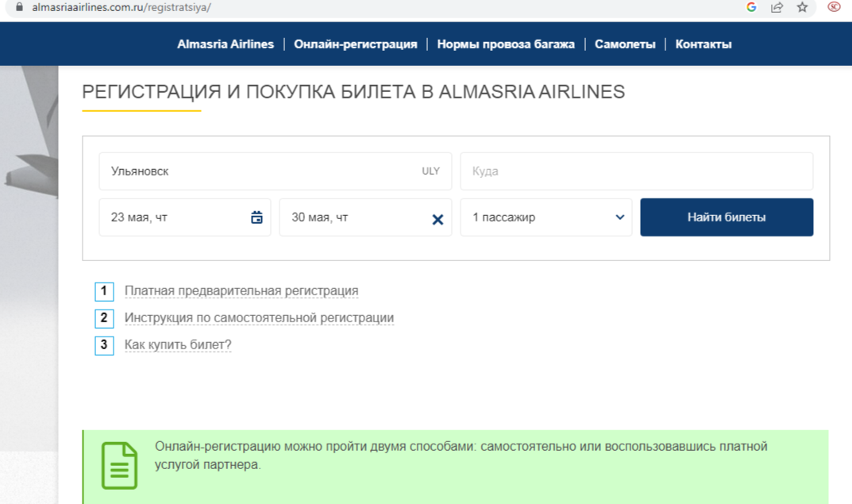Viewport: 852px width, 504px height.
Task: Open the Самолеты menu item
Action: 625,44
